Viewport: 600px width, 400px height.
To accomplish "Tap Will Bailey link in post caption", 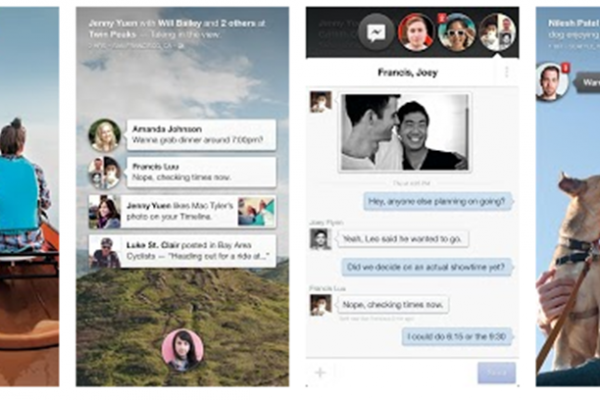I will [x=179, y=23].
